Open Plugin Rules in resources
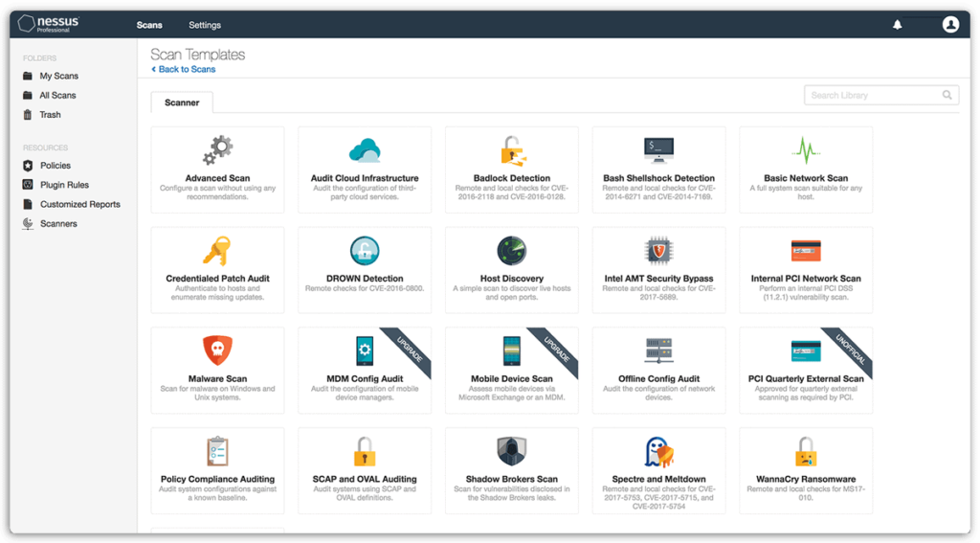 [64, 185]
